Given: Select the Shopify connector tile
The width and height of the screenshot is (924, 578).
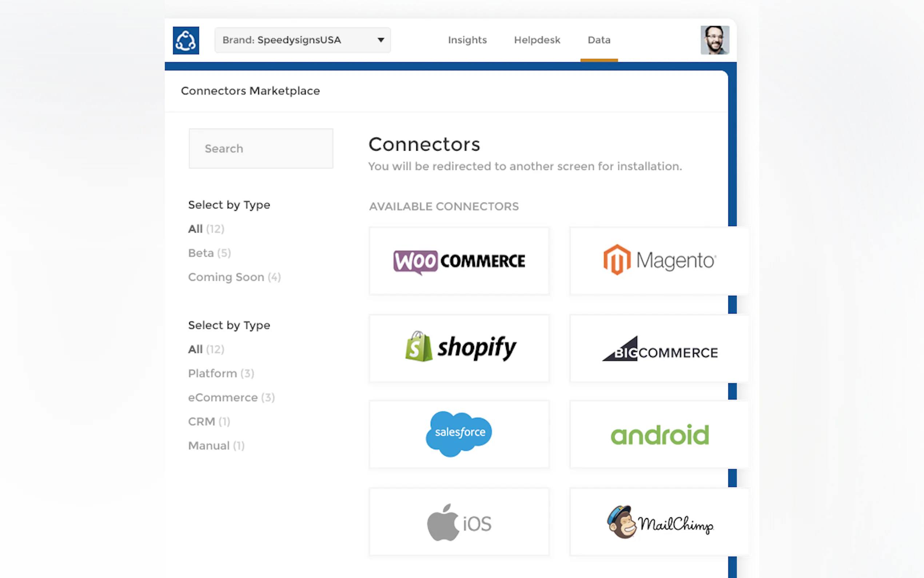Looking at the screenshot, I should 459,348.
